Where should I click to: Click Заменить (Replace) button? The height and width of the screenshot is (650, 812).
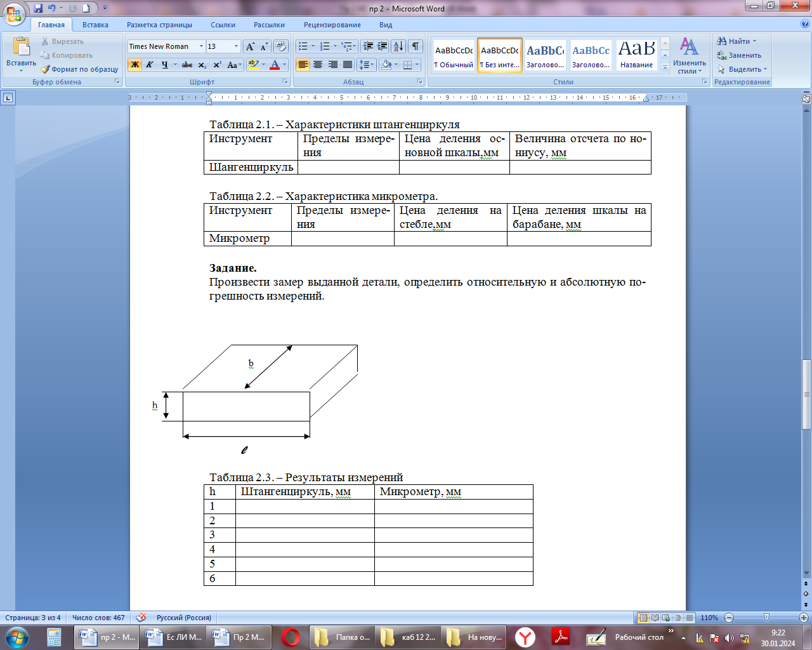(x=739, y=55)
